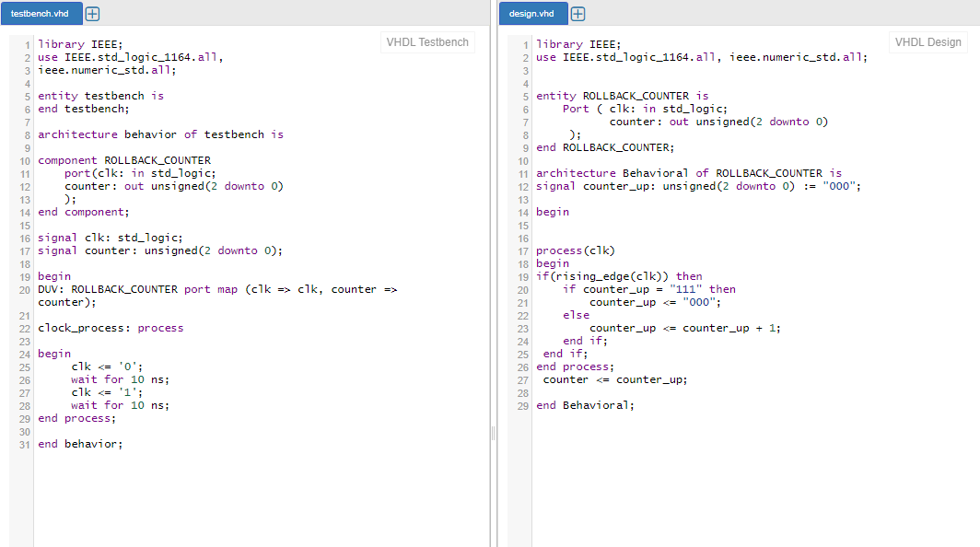
Task: Switch to the testbench.vhd tab
Action: point(41,14)
